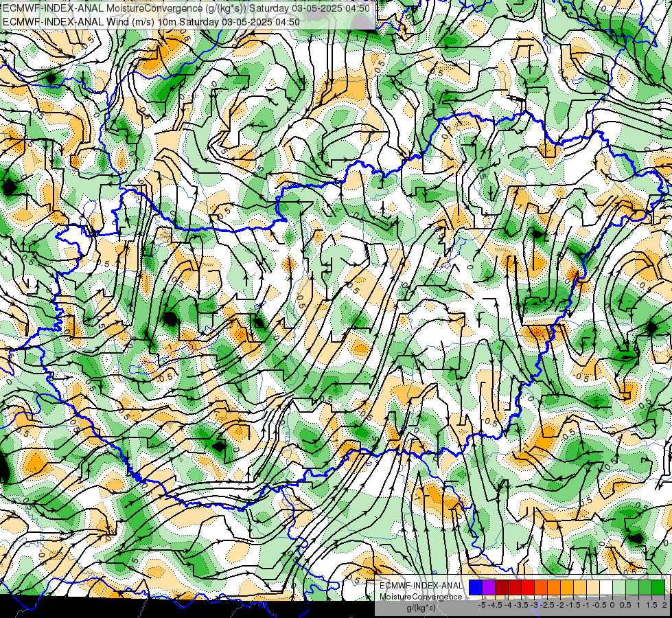Click the legend tick label 2

tap(664, 605)
